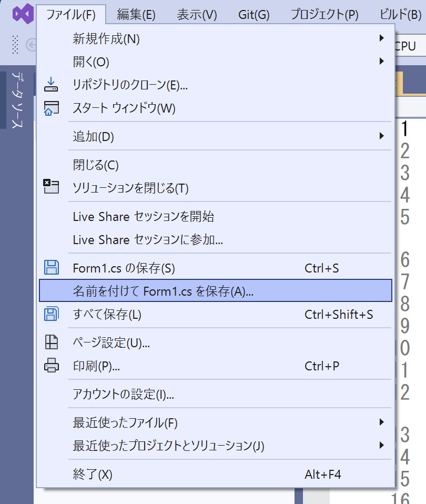Screen dimensions: 426x504
Task: Choose ソリューションを閉じる(T) entry
Action: (216, 188)
